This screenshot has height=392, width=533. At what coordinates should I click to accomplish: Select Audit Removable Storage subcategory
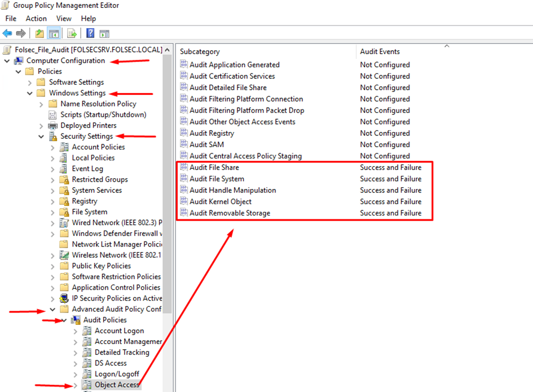click(230, 213)
